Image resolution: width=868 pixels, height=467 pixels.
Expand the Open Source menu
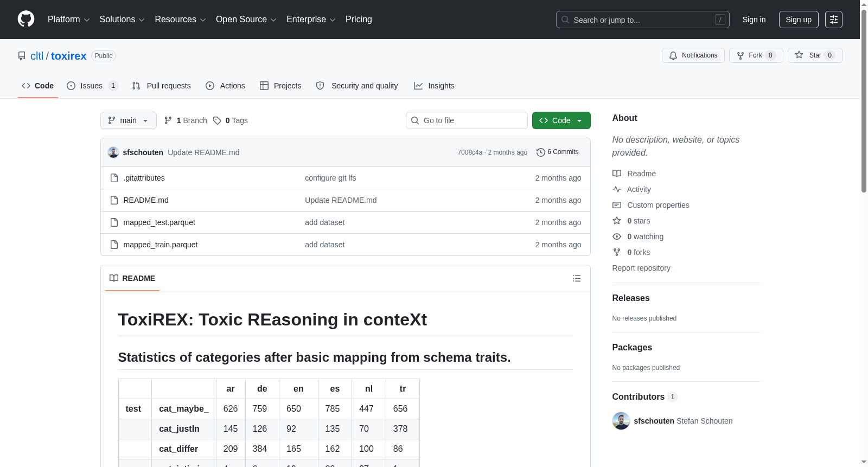[246, 20]
